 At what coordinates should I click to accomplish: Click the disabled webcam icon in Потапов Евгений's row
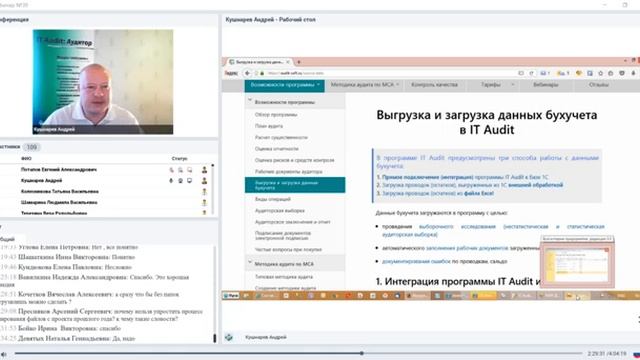coord(180,170)
